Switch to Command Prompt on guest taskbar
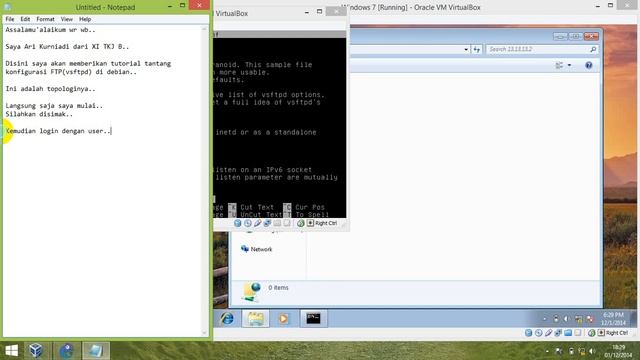Image resolution: width=640 pixels, height=360 pixels. pos(313,318)
